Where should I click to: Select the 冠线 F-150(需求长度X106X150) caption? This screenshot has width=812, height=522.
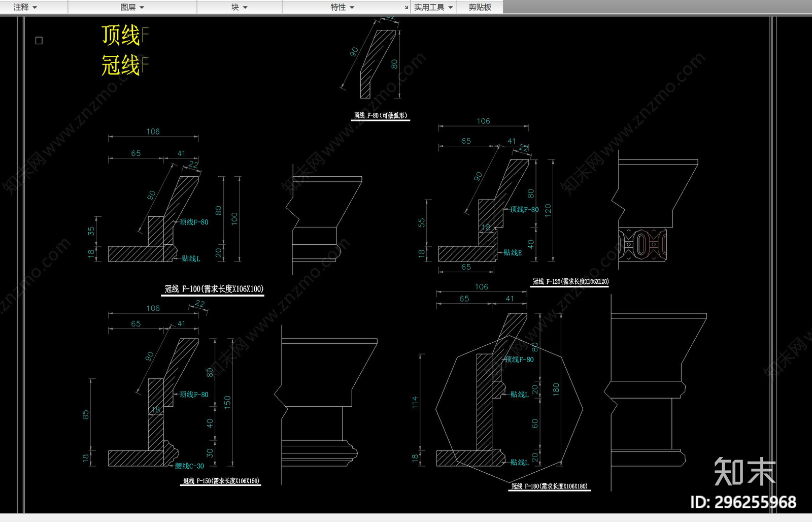tap(221, 481)
